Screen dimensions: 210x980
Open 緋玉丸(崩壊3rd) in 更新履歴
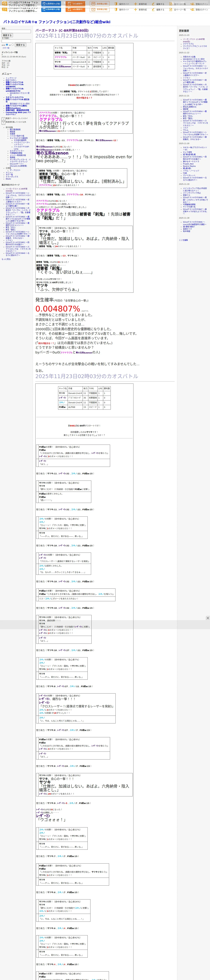190,107
